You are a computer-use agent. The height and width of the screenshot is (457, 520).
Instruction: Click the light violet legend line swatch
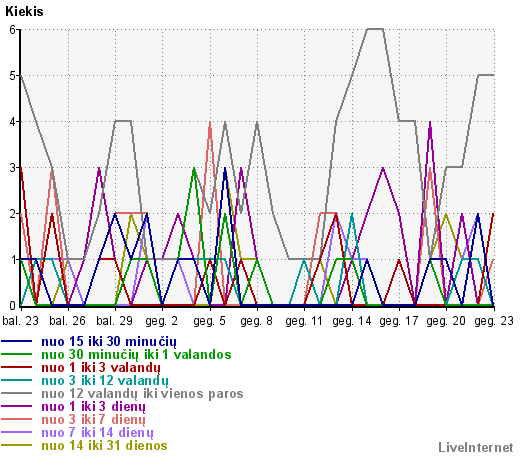tap(17, 432)
